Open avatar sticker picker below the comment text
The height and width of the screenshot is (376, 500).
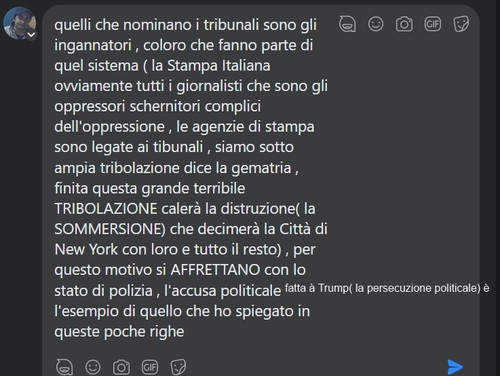64,367
